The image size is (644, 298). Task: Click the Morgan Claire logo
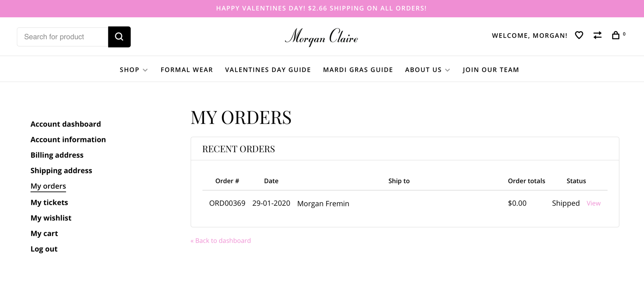322,37
